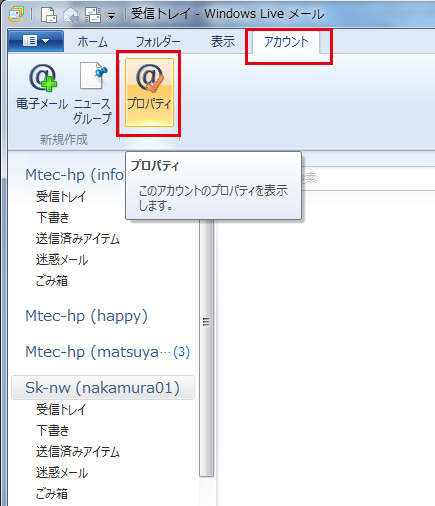435x506 pixels.
Task: Open 迷惑メール under Sk-nw account
Action: [62, 472]
